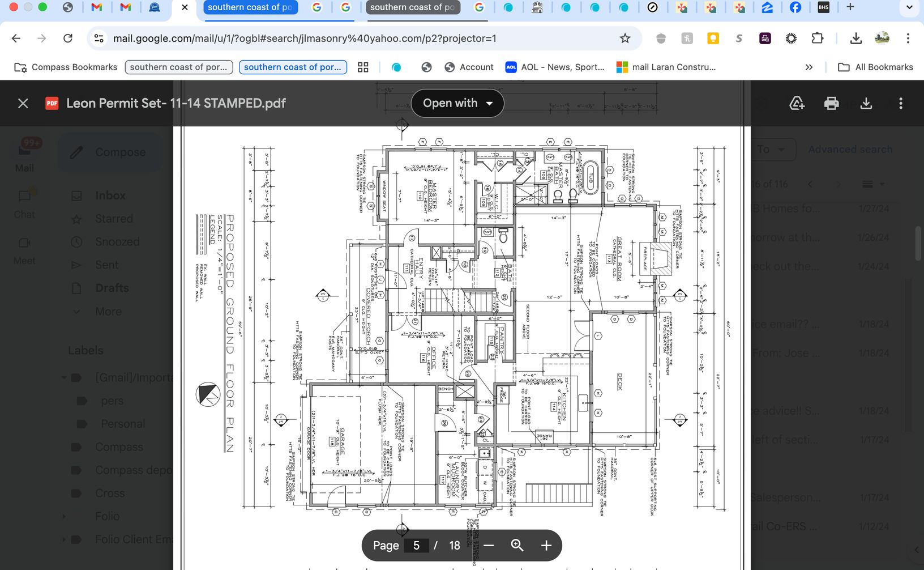Open the Chrome extensions puzzle icon
Screen dimensions: 924x570
tap(817, 38)
